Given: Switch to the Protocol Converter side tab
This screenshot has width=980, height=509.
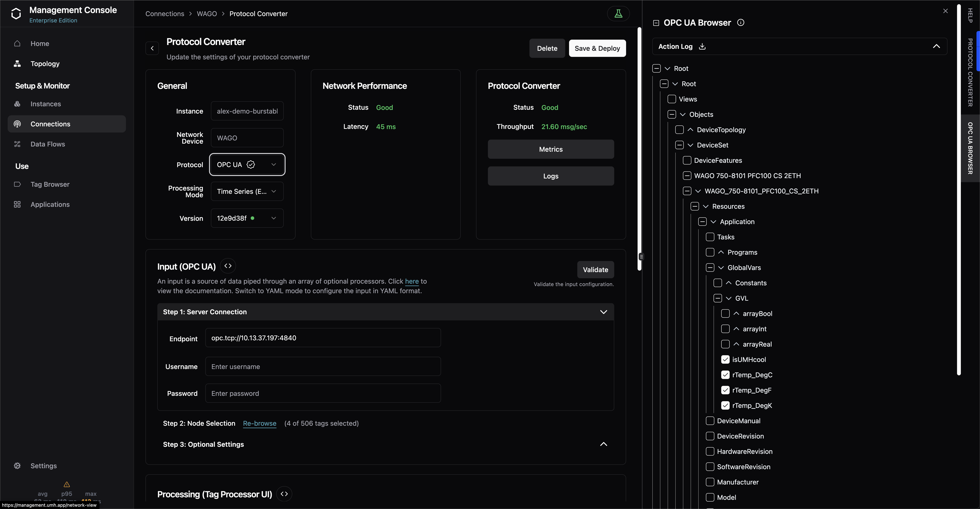Looking at the screenshot, I should [x=970, y=72].
